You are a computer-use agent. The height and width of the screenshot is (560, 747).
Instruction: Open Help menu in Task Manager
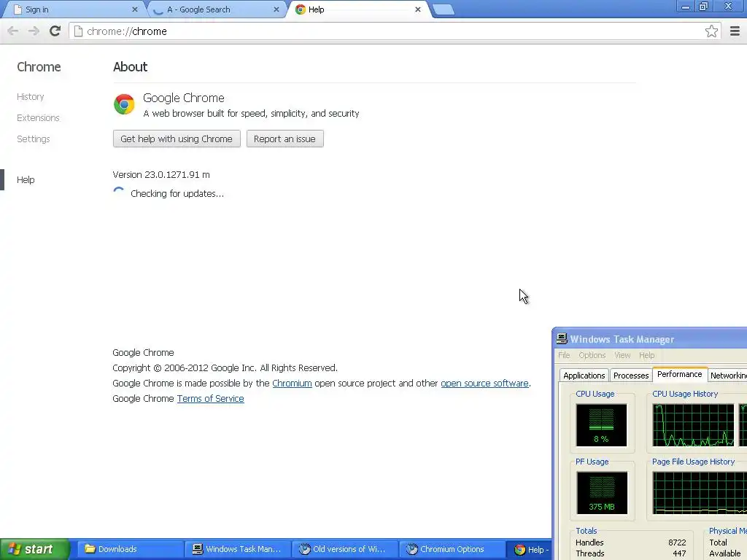(x=646, y=355)
